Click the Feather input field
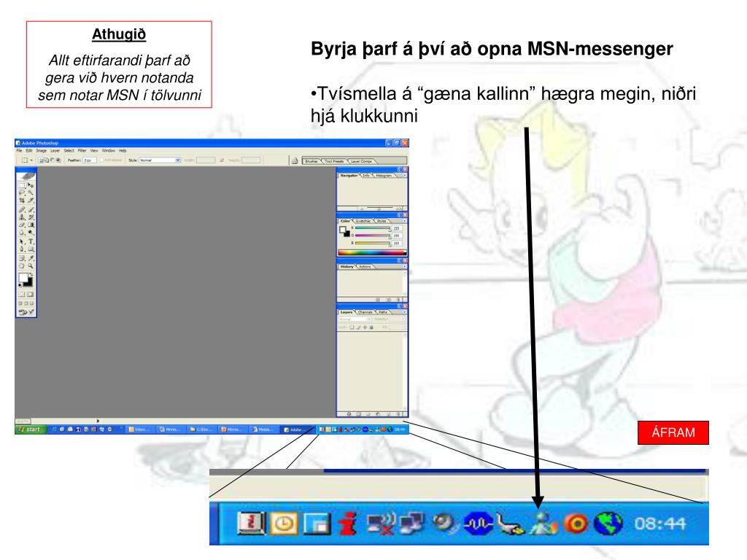Image resolution: width=747 pixels, height=560 pixels. tap(90, 160)
